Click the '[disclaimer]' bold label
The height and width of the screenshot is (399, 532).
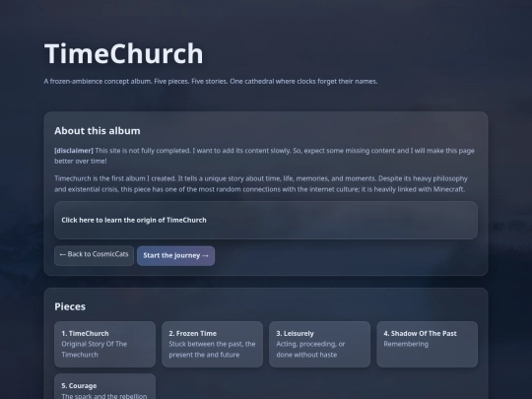[x=74, y=151]
